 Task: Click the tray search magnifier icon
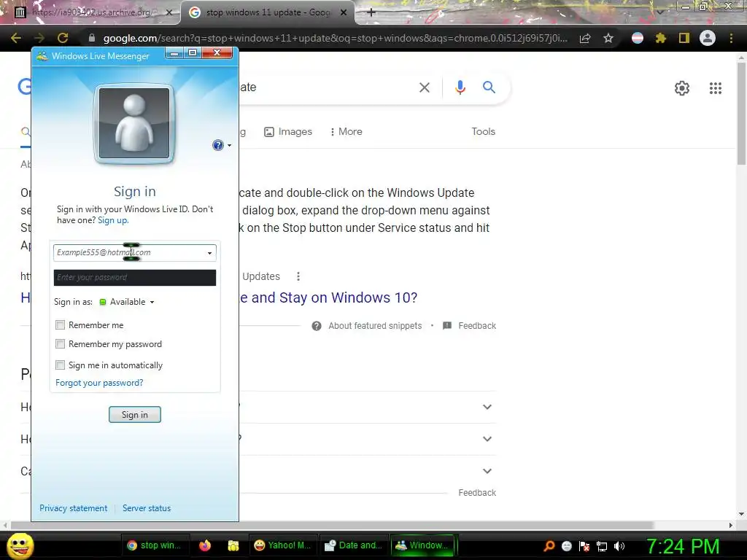(x=549, y=545)
